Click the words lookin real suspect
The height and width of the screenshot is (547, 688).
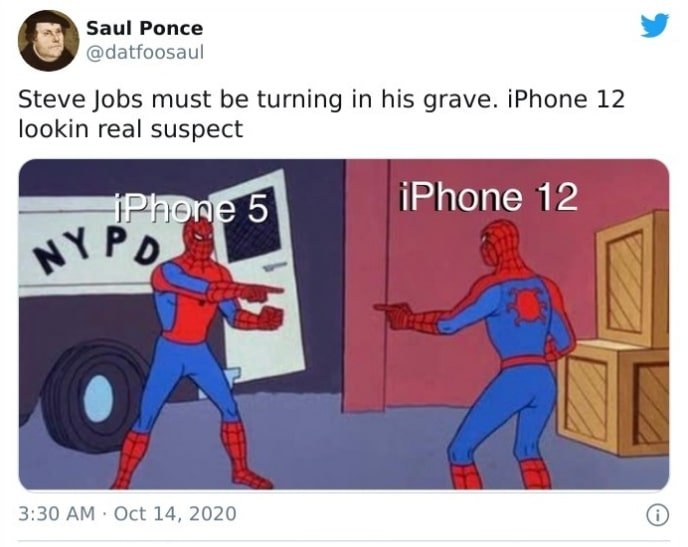point(130,129)
